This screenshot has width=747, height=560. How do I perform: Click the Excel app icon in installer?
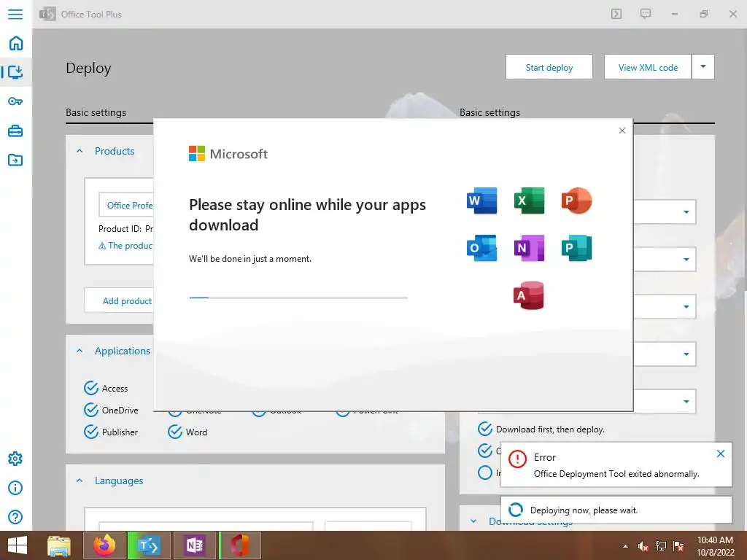click(x=529, y=201)
